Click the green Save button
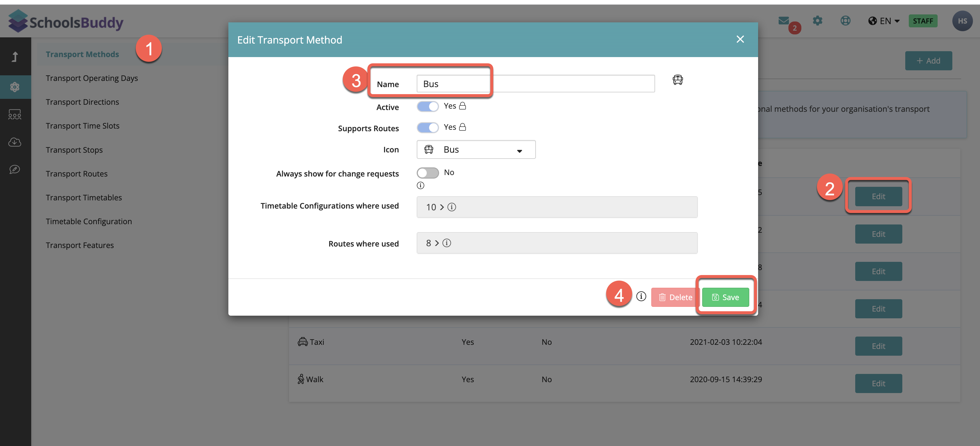Image resolution: width=980 pixels, height=446 pixels. click(x=725, y=297)
